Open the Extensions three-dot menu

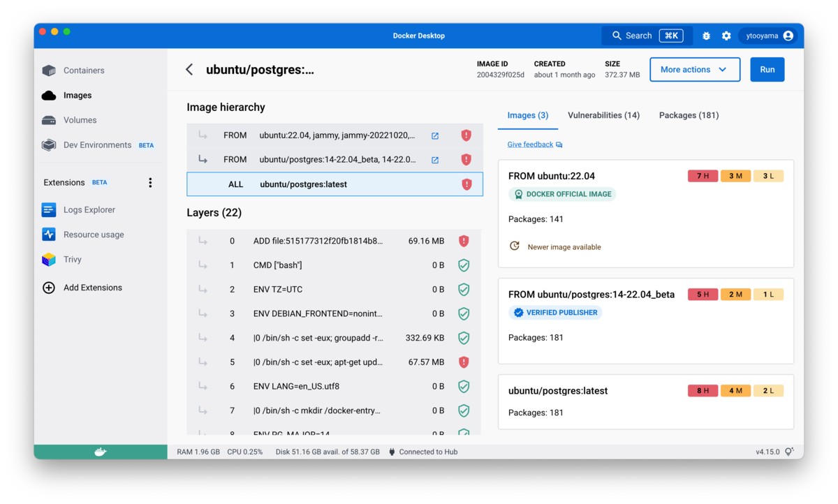[150, 183]
